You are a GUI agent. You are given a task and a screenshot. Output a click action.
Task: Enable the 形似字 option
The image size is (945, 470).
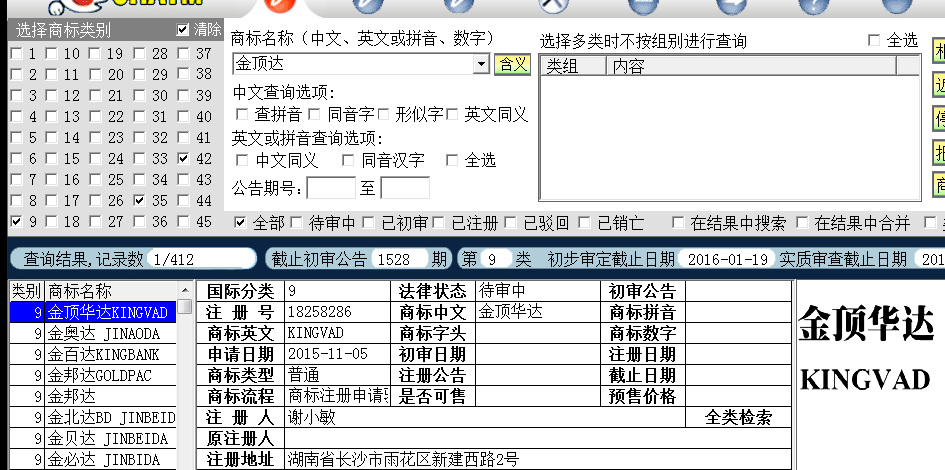(x=383, y=114)
